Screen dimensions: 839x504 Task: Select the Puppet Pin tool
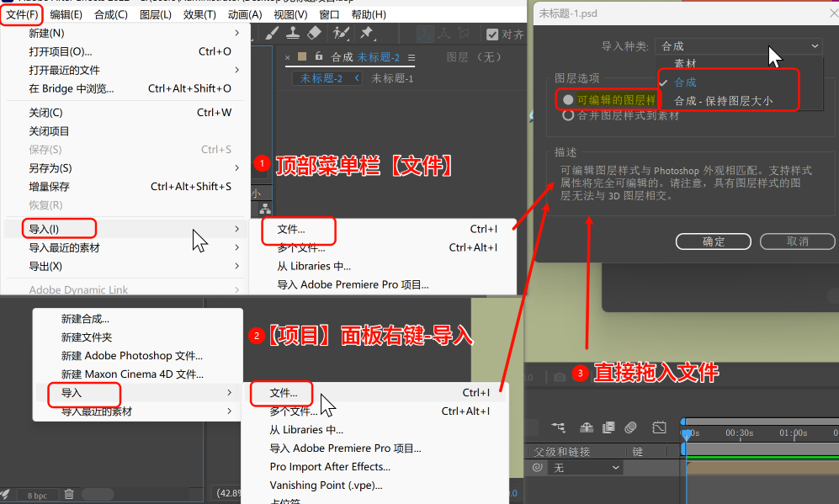pos(367,33)
